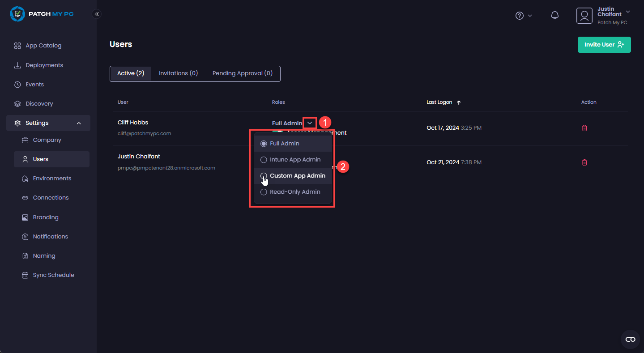The height and width of the screenshot is (353, 644).
Task: Switch to the Invitations (0) tab
Action: point(178,73)
